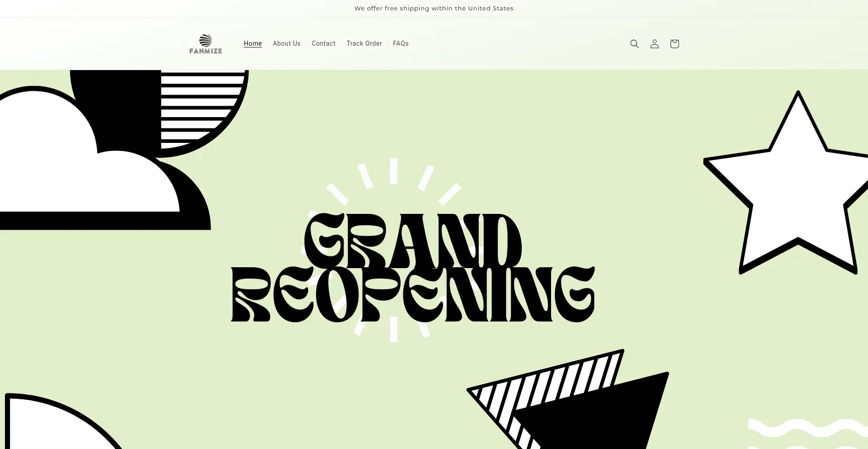Click the free shipping announcement text

click(x=434, y=8)
